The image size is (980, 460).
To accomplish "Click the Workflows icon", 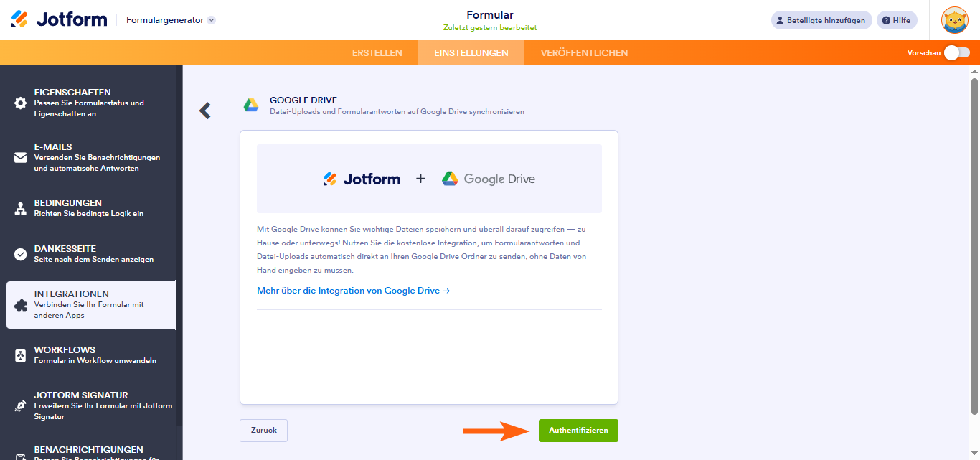I will click(x=21, y=355).
